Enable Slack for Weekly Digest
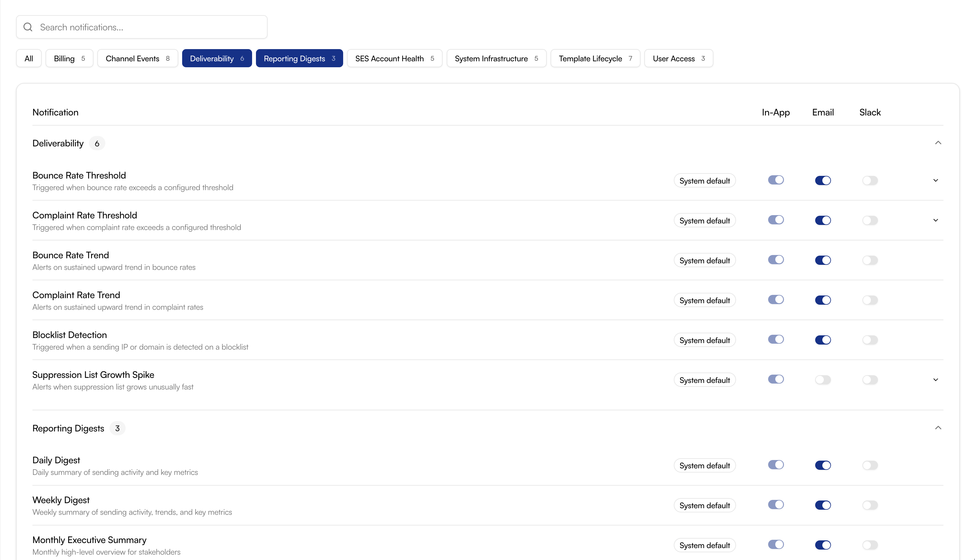The width and height of the screenshot is (975, 560). 870,505
